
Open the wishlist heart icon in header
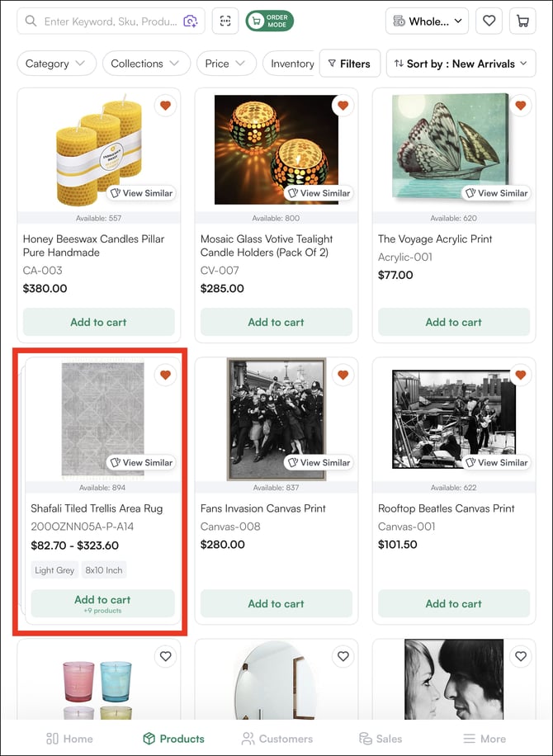pos(489,21)
